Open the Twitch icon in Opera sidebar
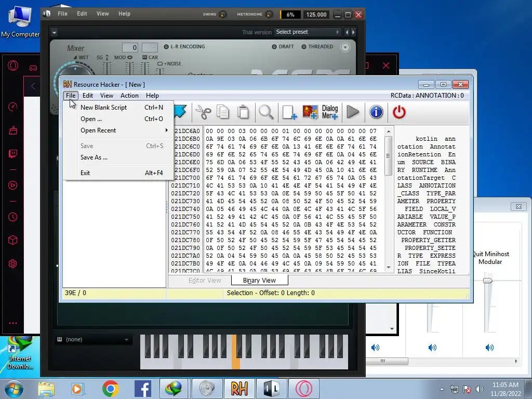Image resolution: width=532 pixels, height=399 pixels. click(x=13, y=154)
